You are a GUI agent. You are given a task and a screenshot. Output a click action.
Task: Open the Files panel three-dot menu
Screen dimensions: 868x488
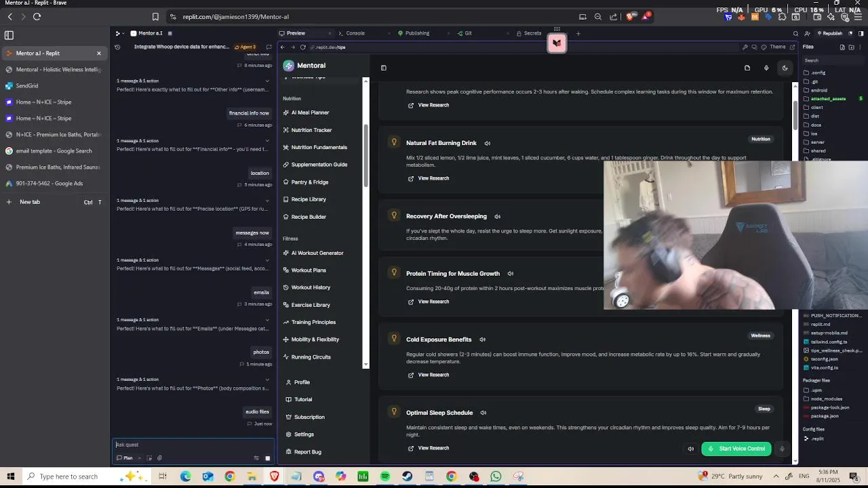click(x=861, y=47)
